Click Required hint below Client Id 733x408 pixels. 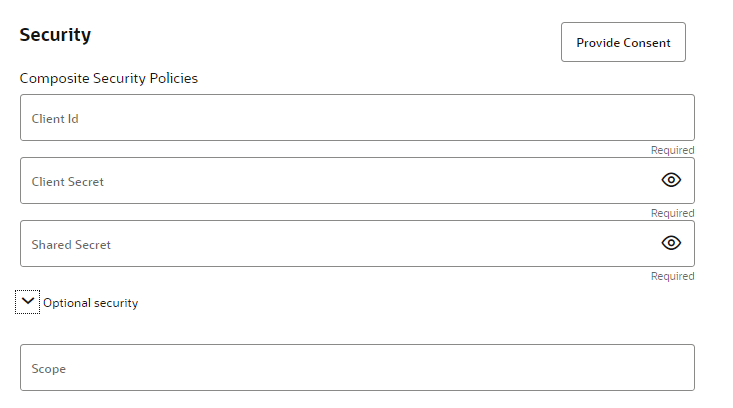click(x=672, y=150)
